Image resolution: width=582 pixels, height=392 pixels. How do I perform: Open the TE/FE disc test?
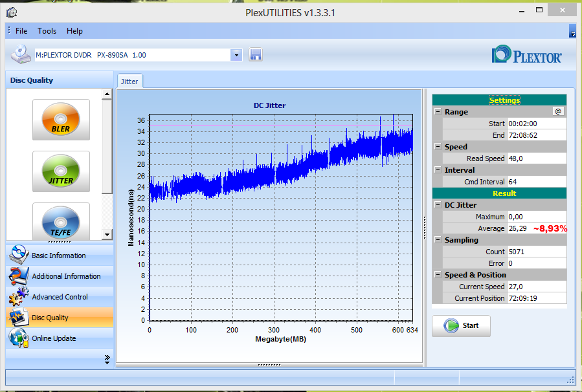[x=61, y=221]
